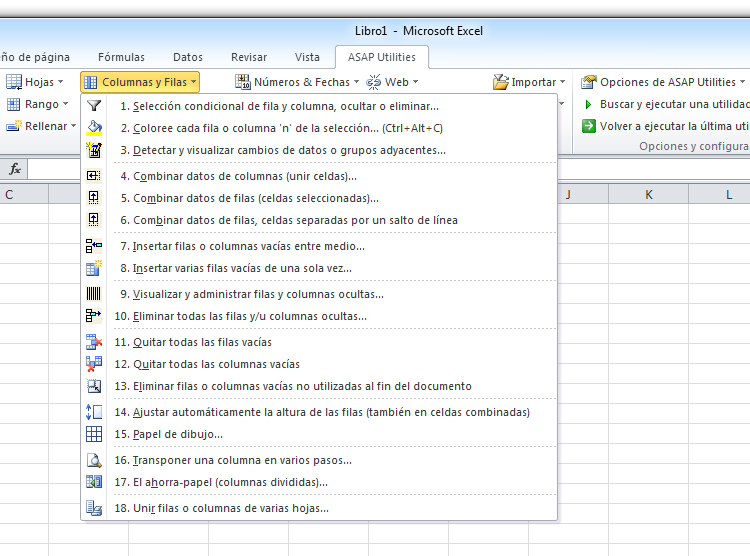Image resolution: width=750 pixels, height=556 pixels.
Task: Click the Volver a ejecutar green arrow icon
Action: tap(588, 126)
